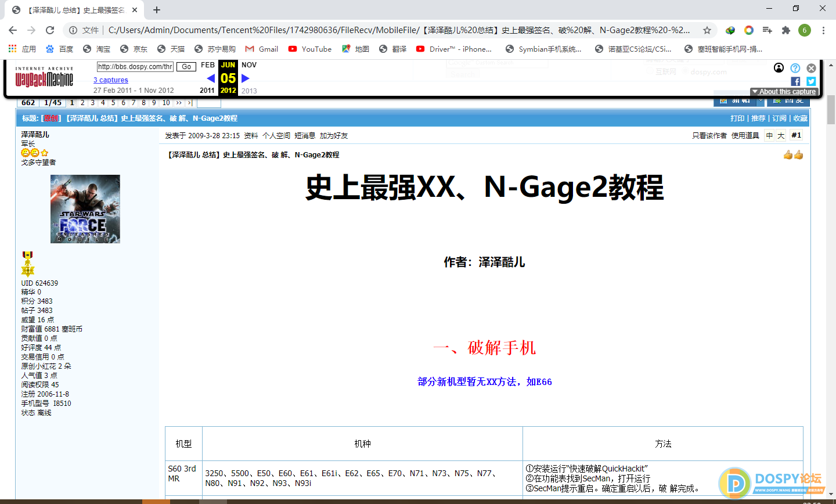Click the scrollbar up arrow

(x=831, y=64)
